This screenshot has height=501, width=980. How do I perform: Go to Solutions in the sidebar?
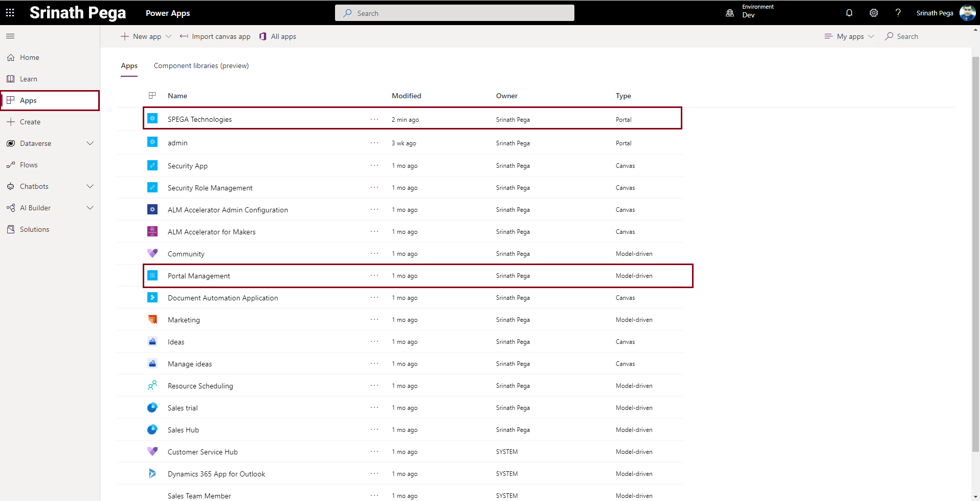[x=34, y=229]
